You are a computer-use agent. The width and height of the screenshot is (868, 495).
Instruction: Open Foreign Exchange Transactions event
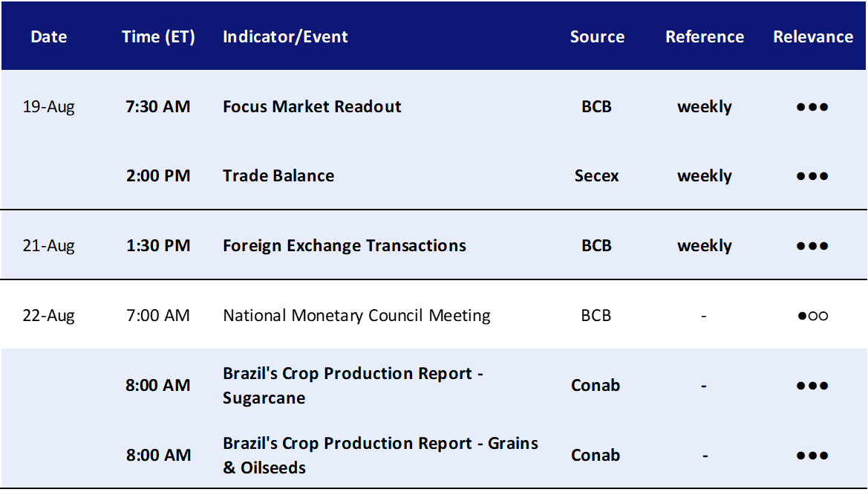345,245
